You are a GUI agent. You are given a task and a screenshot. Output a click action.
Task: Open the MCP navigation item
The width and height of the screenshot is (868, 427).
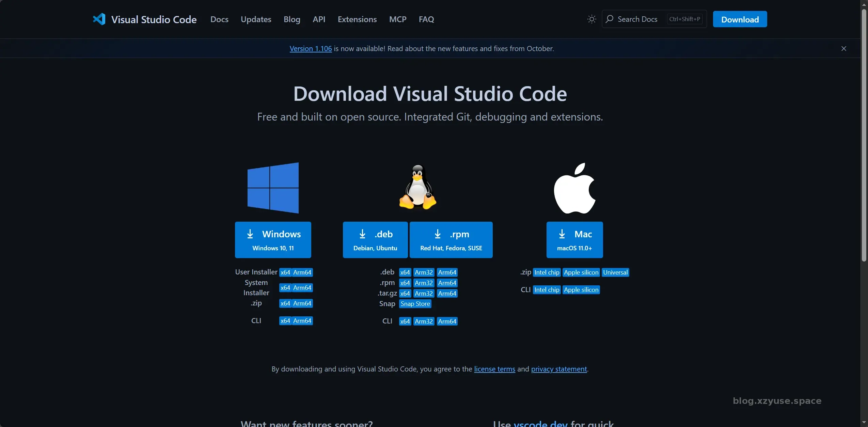pyautogui.click(x=397, y=19)
